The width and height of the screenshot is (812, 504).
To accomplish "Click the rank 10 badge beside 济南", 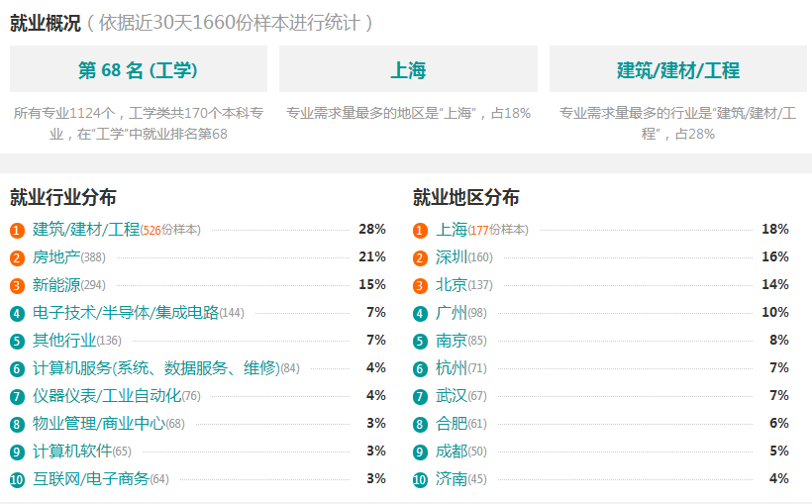I will point(420,479).
